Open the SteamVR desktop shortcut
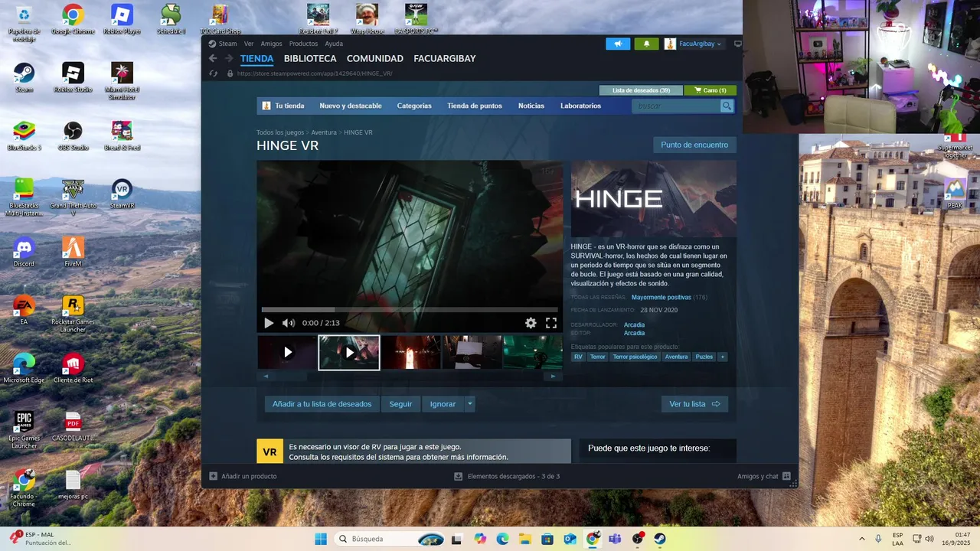Viewport: 980px width, 551px height. coord(122,194)
